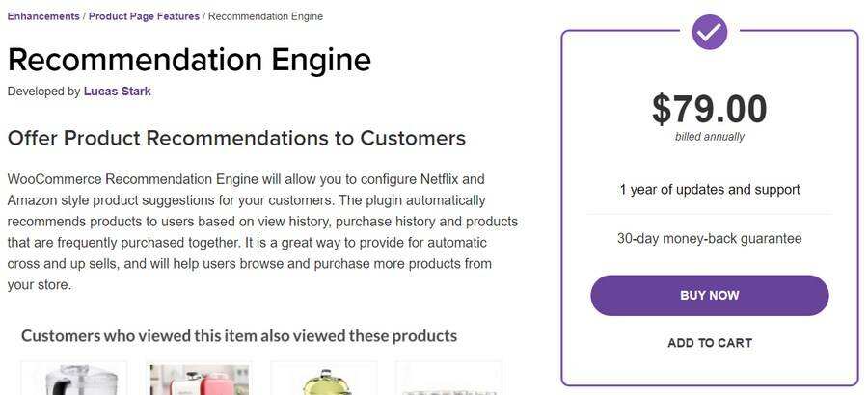Click '1 year of updates and support'
Screen dimensions: 868x395
point(709,190)
